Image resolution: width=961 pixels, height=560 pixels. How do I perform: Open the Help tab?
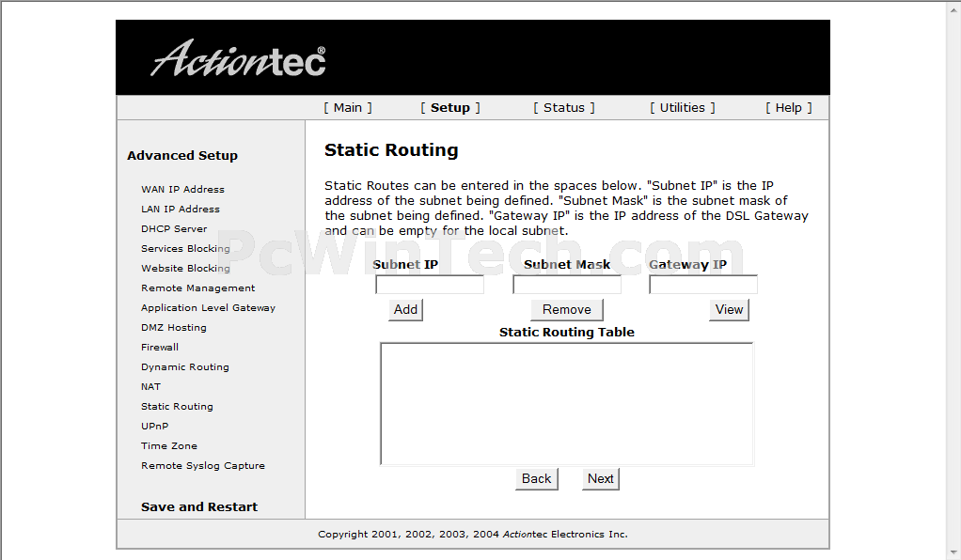point(788,108)
